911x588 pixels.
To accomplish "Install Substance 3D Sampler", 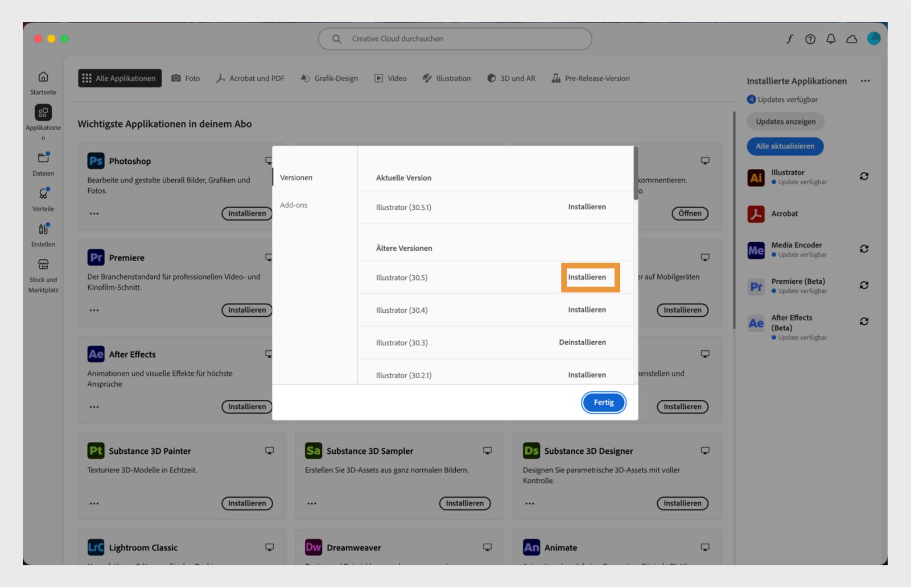I will tap(464, 503).
